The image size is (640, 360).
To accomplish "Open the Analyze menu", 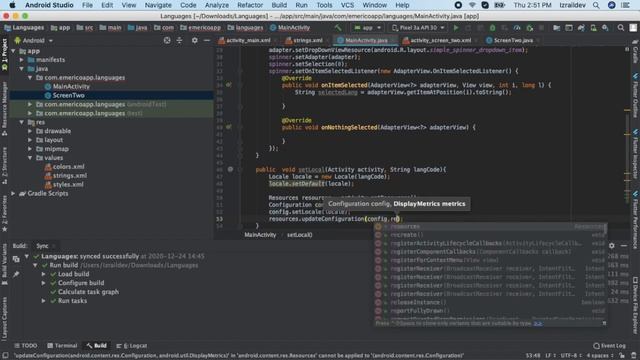I will click(217, 5).
